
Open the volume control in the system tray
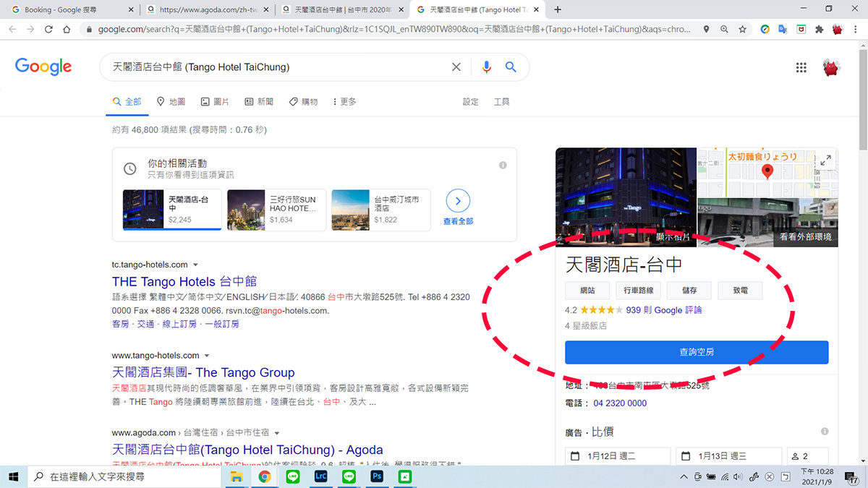click(738, 476)
